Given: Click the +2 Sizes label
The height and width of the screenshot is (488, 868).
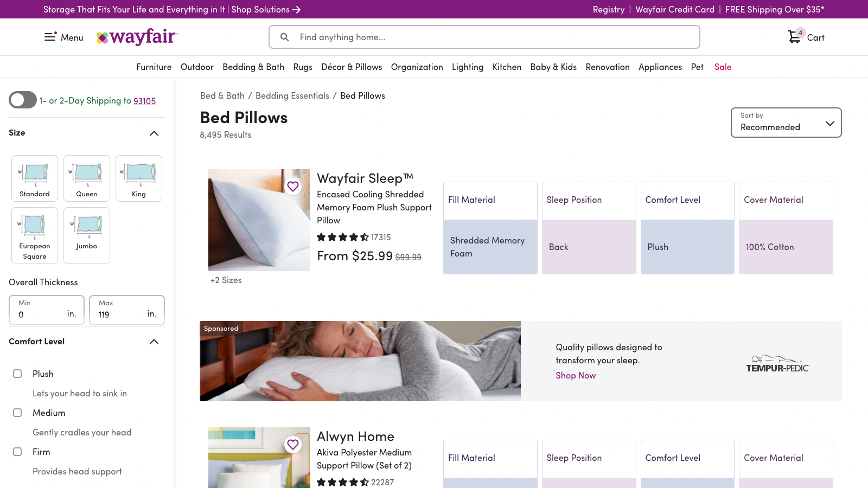Looking at the screenshot, I should click(x=226, y=280).
